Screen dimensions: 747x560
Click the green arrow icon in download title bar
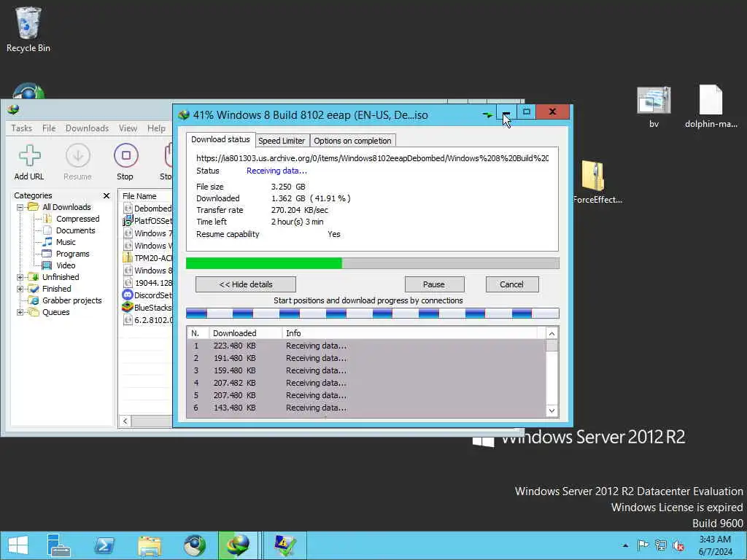click(x=487, y=114)
